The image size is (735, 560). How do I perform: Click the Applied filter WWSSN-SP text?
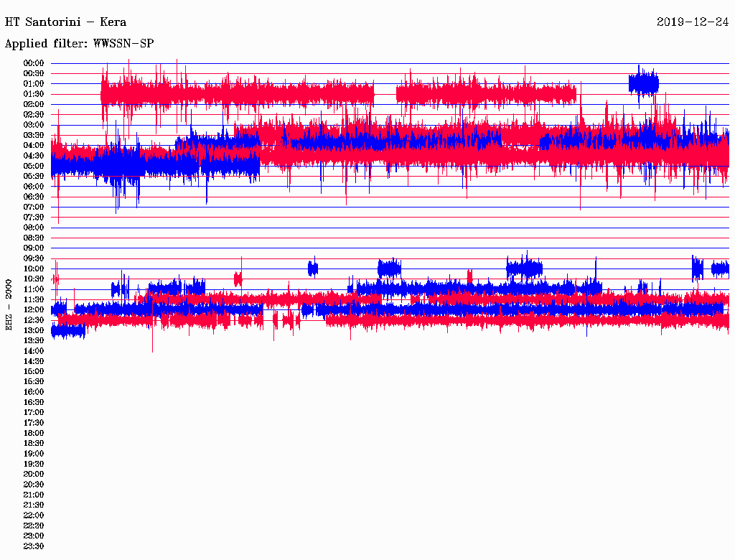(79, 44)
